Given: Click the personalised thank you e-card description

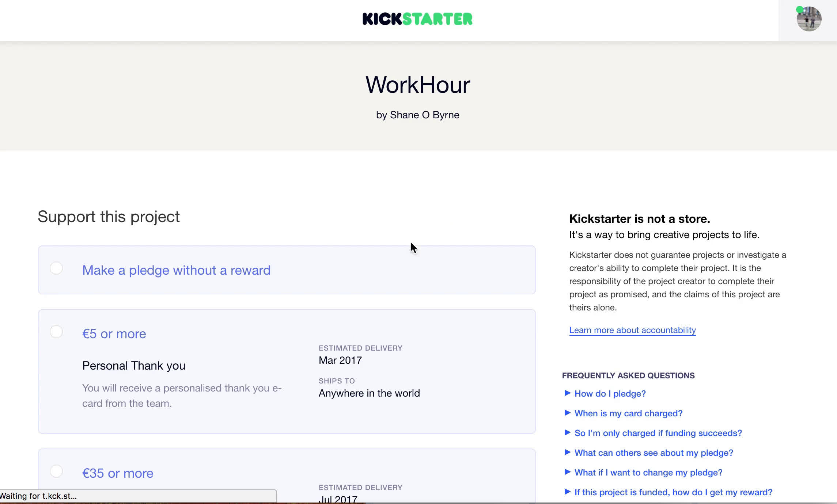Looking at the screenshot, I should pos(182,396).
